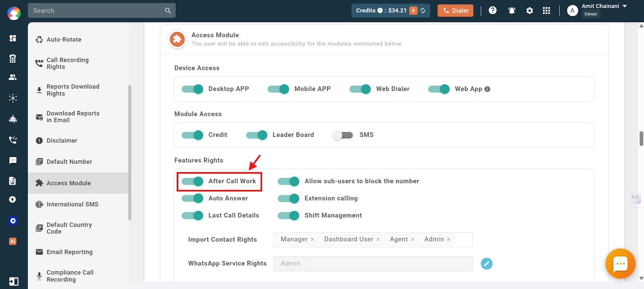Image resolution: width=644 pixels, height=289 pixels.
Task: Toggle Desktop APP access
Action: point(192,89)
